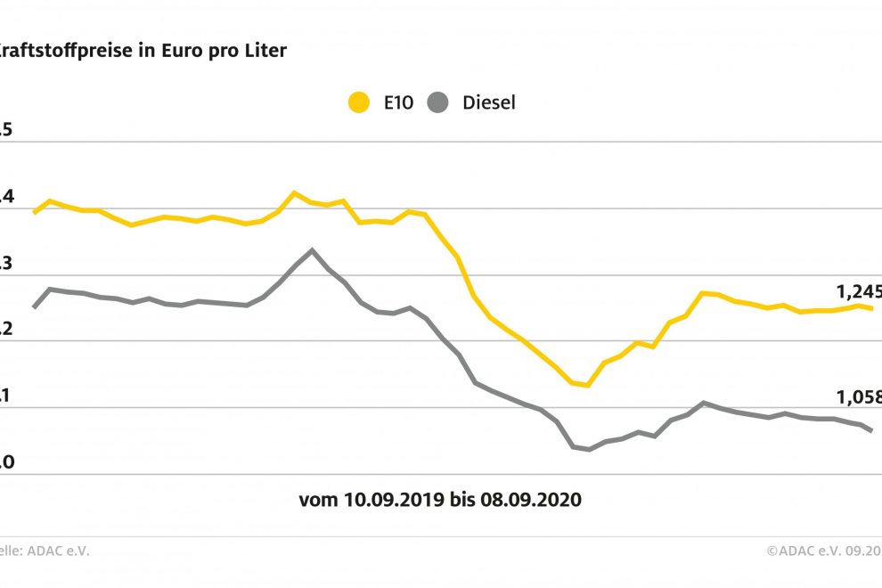
Task: Click the highest peak of the Diesel line
Action: (x=311, y=250)
